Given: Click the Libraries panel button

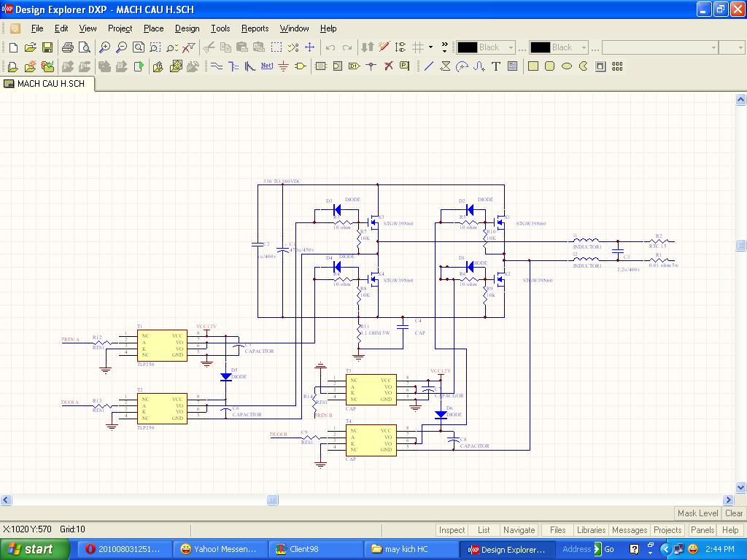Looking at the screenshot, I should (590, 530).
